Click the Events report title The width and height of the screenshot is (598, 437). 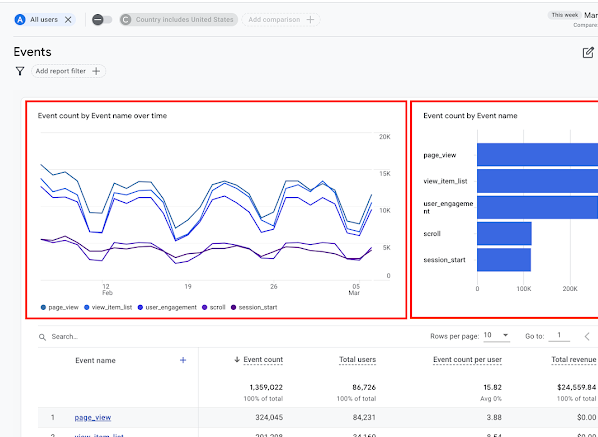(32, 52)
